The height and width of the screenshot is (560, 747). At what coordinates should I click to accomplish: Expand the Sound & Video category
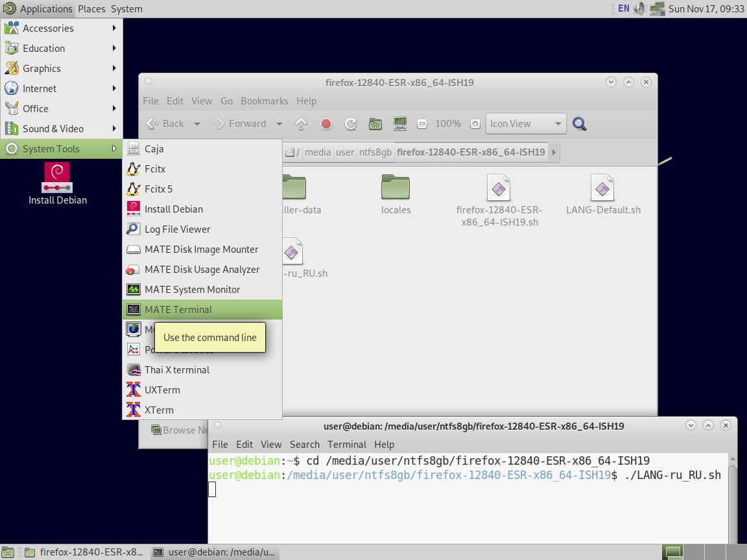[61, 128]
